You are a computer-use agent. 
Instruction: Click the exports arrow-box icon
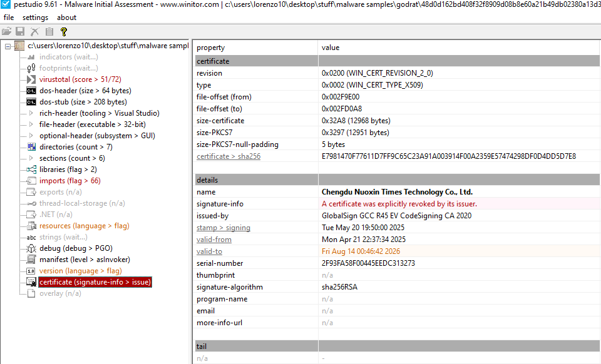pos(31,192)
